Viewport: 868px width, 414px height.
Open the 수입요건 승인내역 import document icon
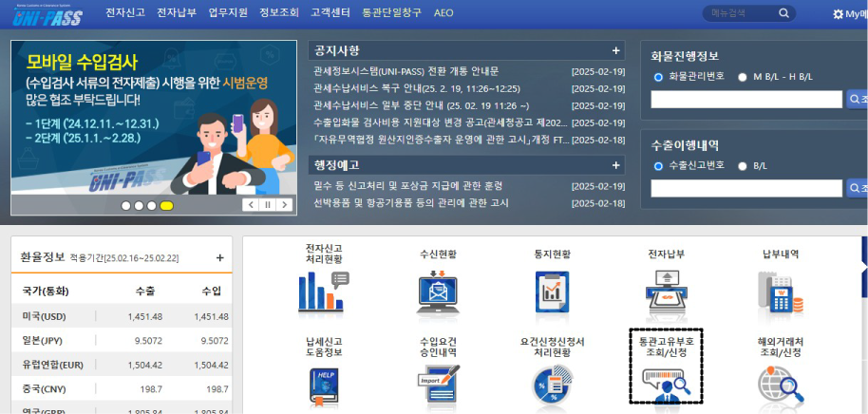438,386
